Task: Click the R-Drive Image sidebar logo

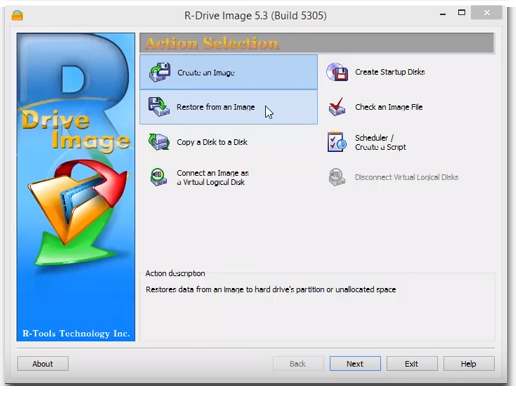Action: 76,187
